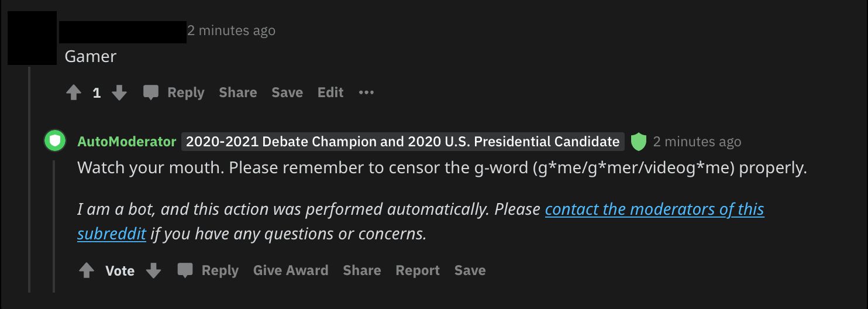Upvote the "Gamer" comment
The image size is (868, 309).
coord(73,93)
